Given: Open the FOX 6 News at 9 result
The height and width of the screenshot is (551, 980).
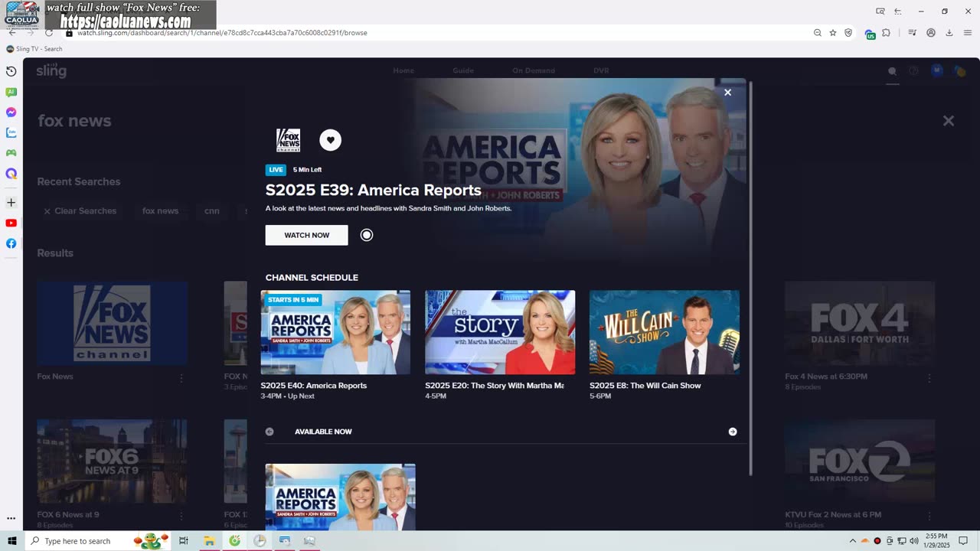Looking at the screenshot, I should (113, 461).
